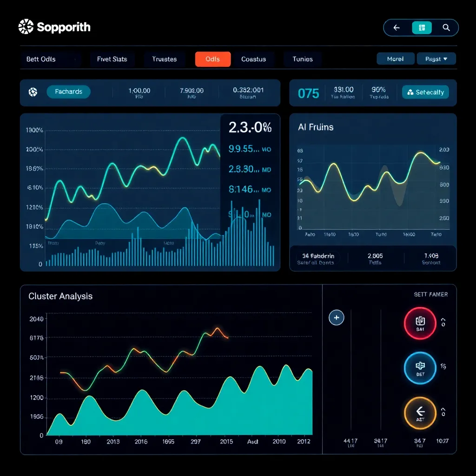Click the Sopporith logo icon
This screenshot has width=476, height=476.
26,27
